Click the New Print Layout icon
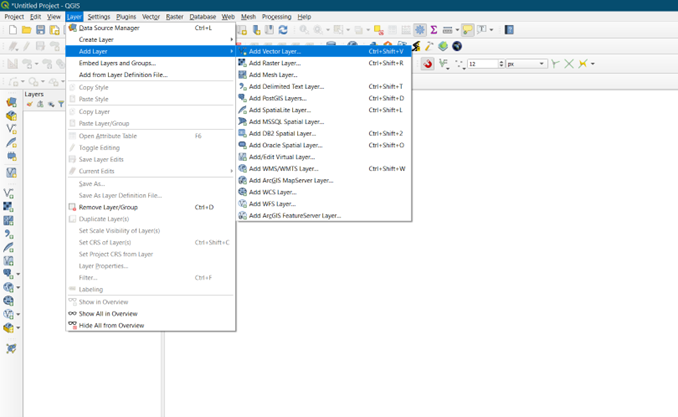This screenshot has height=417, width=678. (54, 30)
